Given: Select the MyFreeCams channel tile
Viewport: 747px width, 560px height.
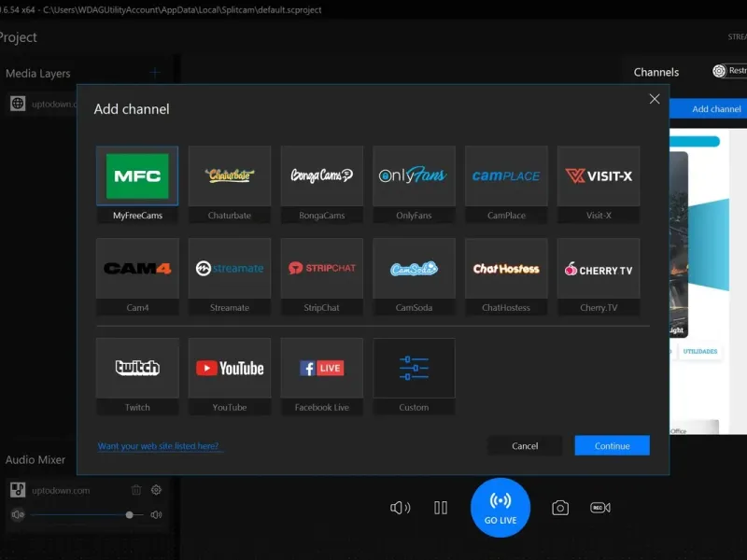Looking at the screenshot, I should point(137,184).
